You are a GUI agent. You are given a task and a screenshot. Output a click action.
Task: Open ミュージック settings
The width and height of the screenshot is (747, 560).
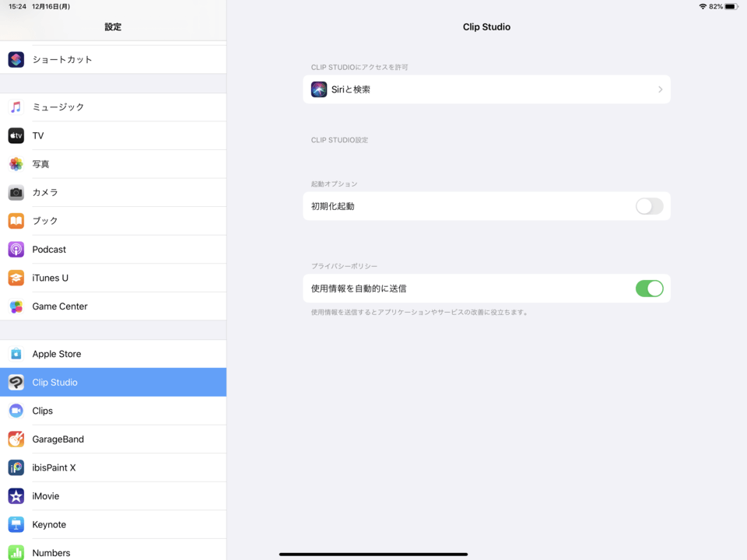[114, 107]
